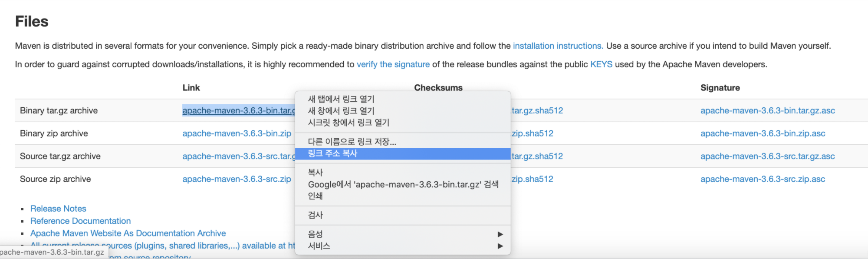Search Google for 'apache-maven-3.6.3-bin.tar.gz' entry
The image size is (868, 259).
tap(403, 184)
